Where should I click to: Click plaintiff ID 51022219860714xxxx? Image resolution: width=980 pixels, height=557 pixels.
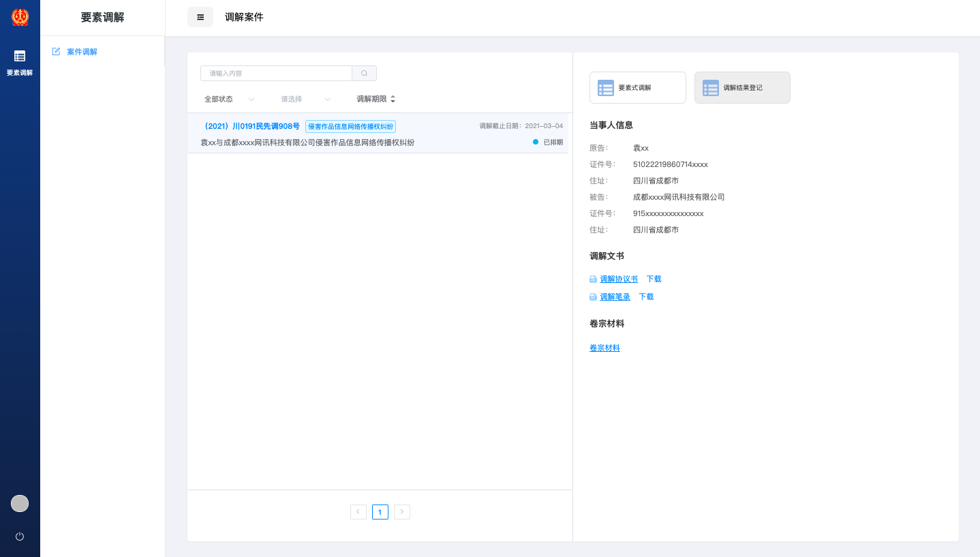click(x=671, y=164)
